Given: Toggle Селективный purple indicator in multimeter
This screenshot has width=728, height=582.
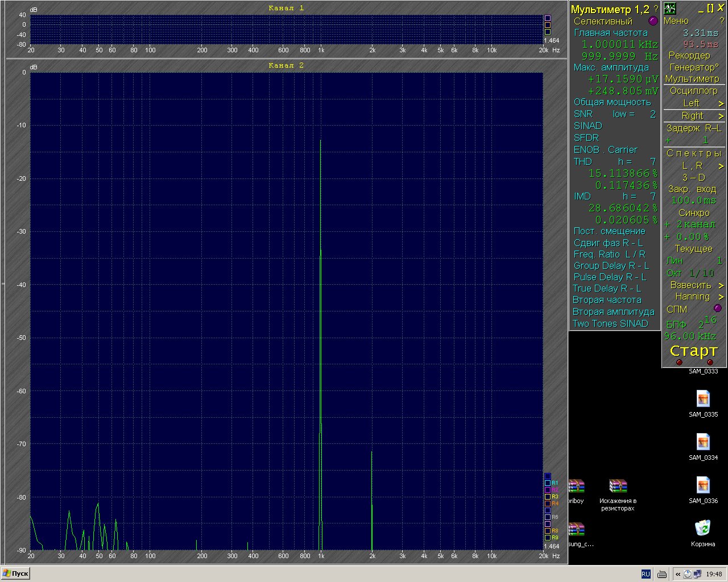Looking at the screenshot, I should 653,21.
